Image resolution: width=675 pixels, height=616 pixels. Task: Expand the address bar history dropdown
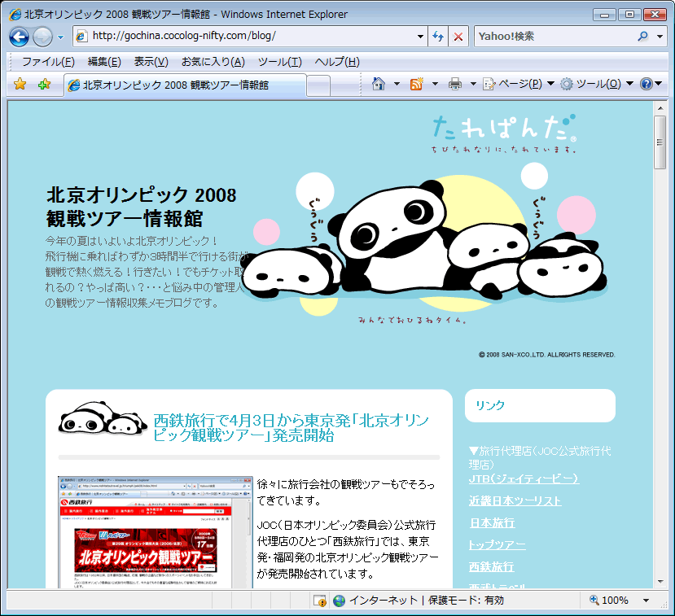tap(420, 37)
